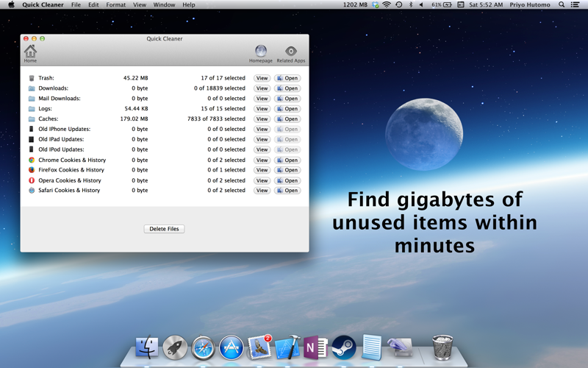The height and width of the screenshot is (368, 588).
Task: Click the Sat 5:52 AM clock
Action: click(x=486, y=4)
